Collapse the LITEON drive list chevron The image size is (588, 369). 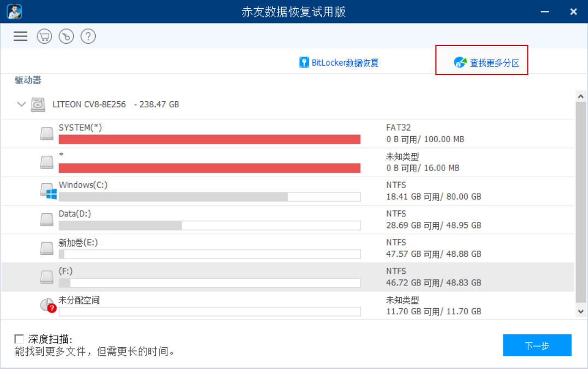pos(21,104)
